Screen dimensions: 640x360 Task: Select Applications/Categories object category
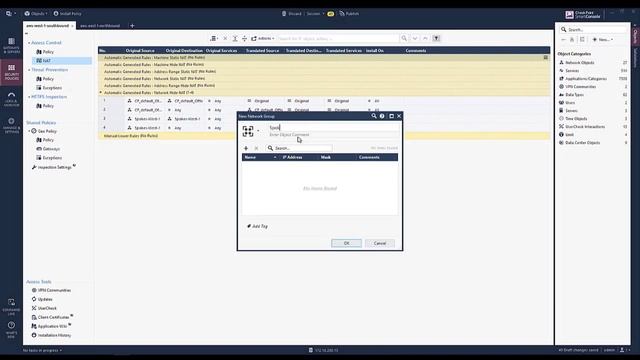(586, 78)
